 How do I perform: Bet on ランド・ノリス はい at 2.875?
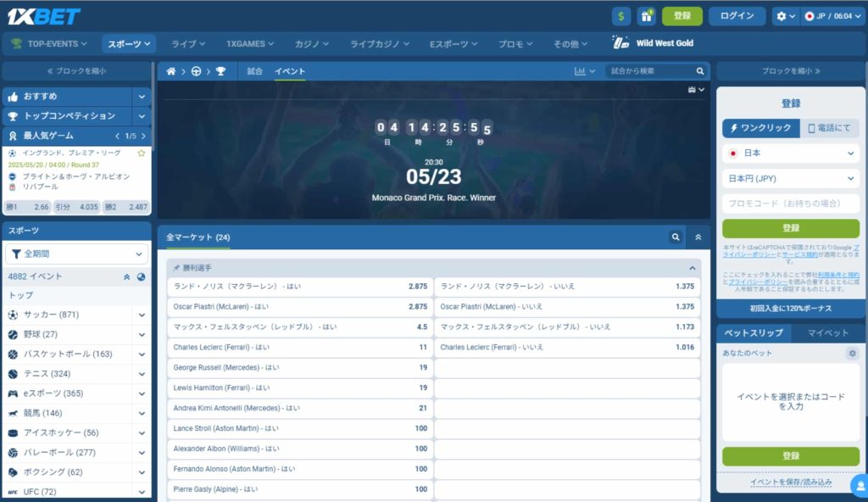[300, 287]
